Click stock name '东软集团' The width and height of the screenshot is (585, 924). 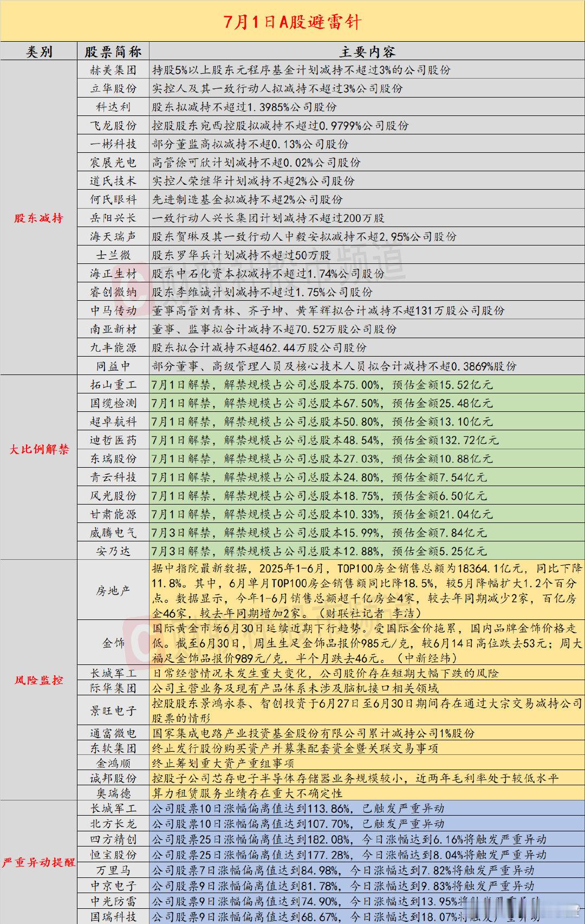point(113,748)
